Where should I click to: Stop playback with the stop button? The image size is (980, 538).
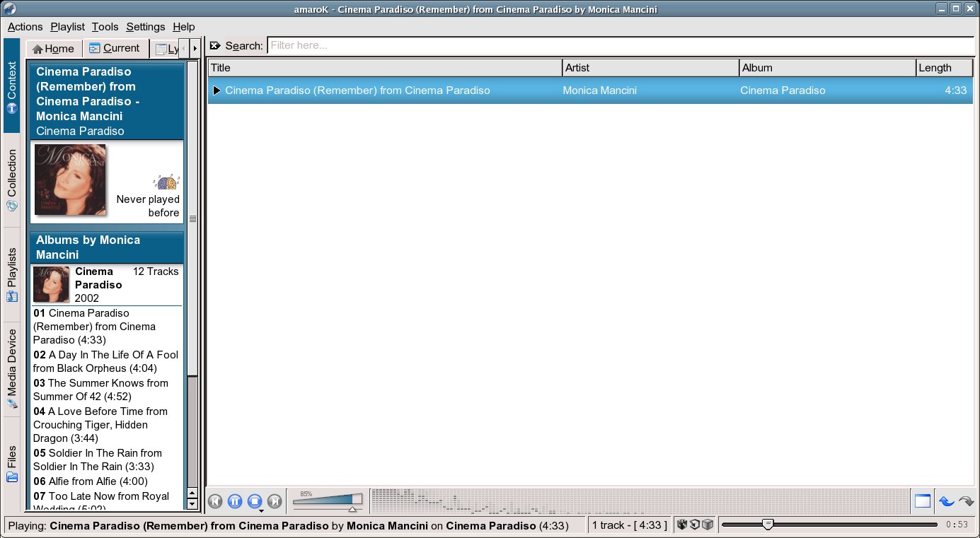pyautogui.click(x=255, y=501)
